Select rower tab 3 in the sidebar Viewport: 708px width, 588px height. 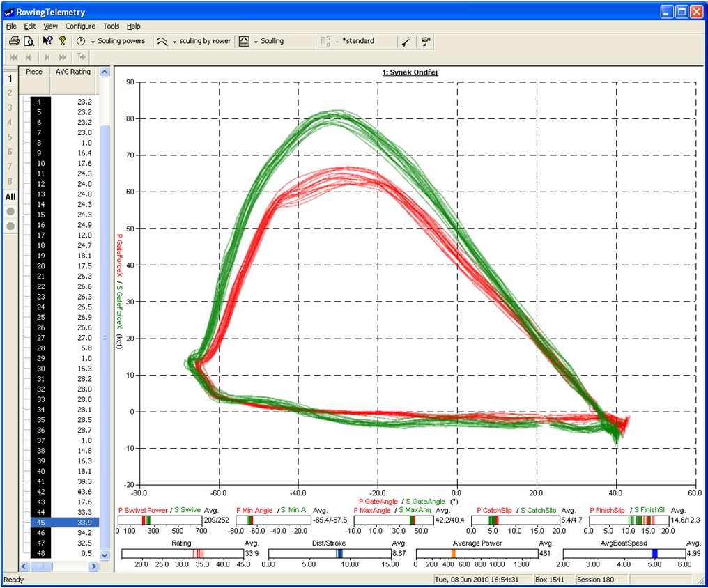[10, 108]
